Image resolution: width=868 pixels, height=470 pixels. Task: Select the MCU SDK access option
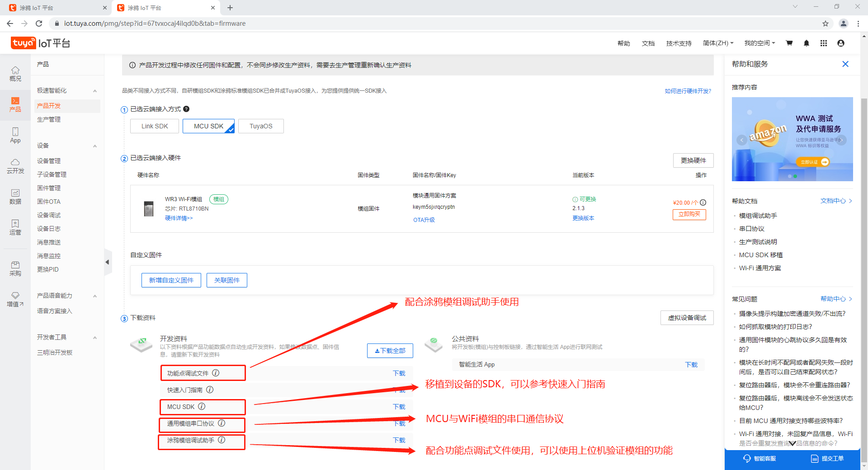[x=208, y=126]
